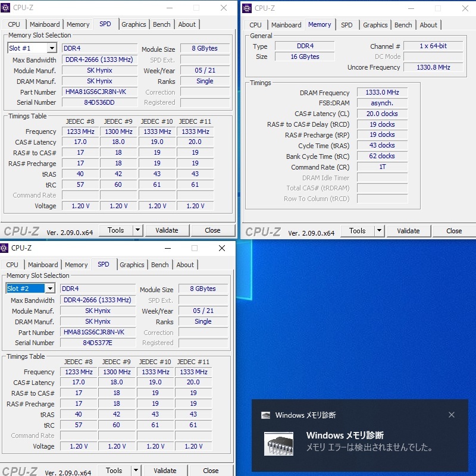Open About tab in Slot #2 window
Image resolution: width=476 pixels, height=476 pixels.
tap(185, 265)
